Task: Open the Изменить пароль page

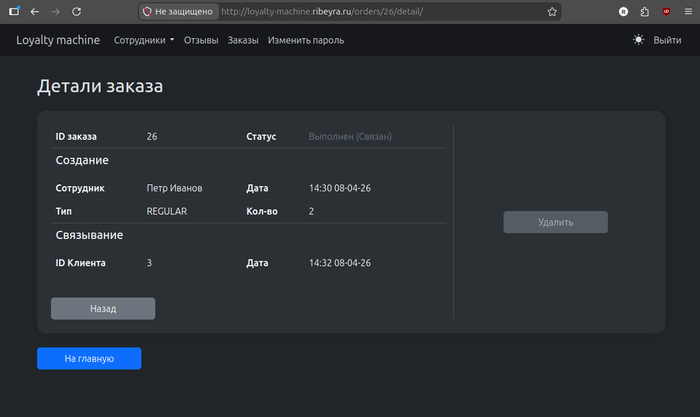Action: 306,40
